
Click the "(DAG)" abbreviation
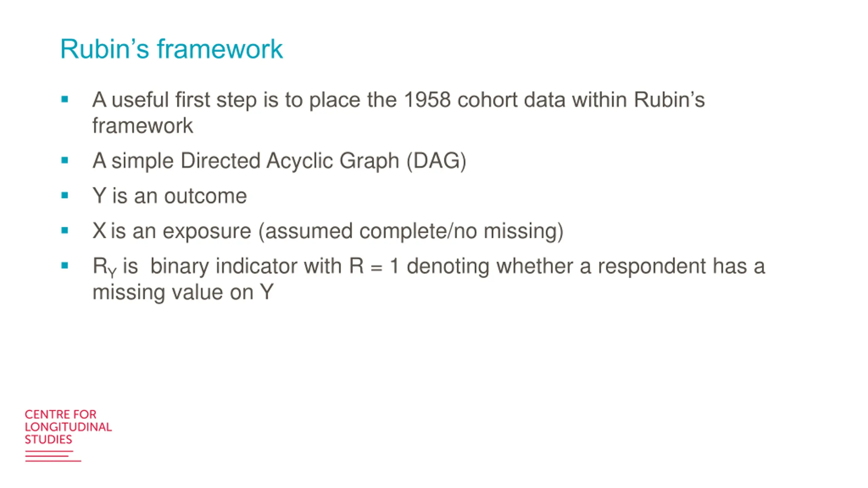click(x=436, y=161)
